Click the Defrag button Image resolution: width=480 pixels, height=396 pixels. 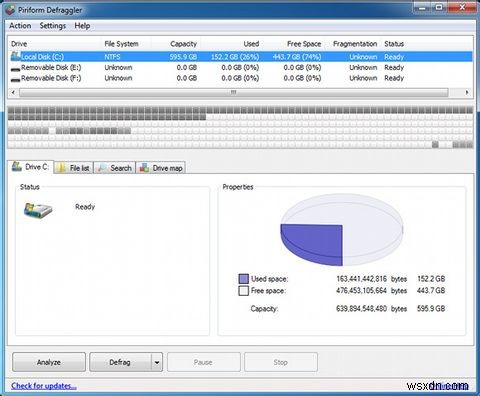click(120, 362)
